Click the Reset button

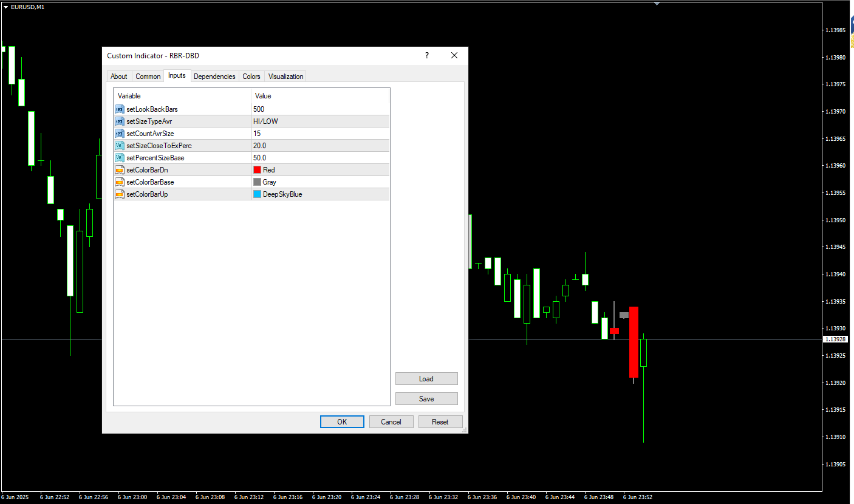click(440, 422)
